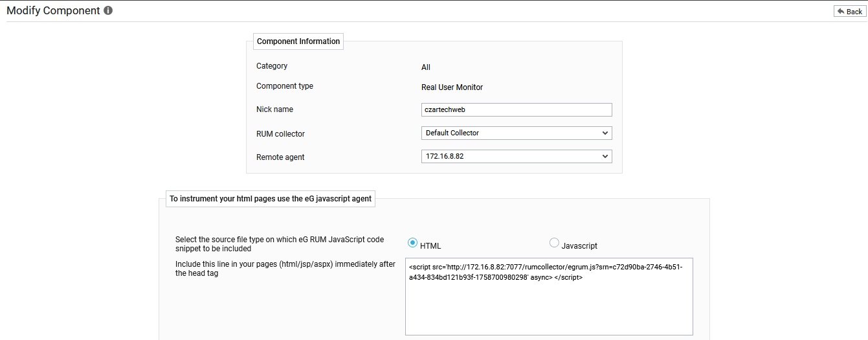868x340 pixels.
Task: Click the Category value All
Action: pyautogui.click(x=425, y=67)
